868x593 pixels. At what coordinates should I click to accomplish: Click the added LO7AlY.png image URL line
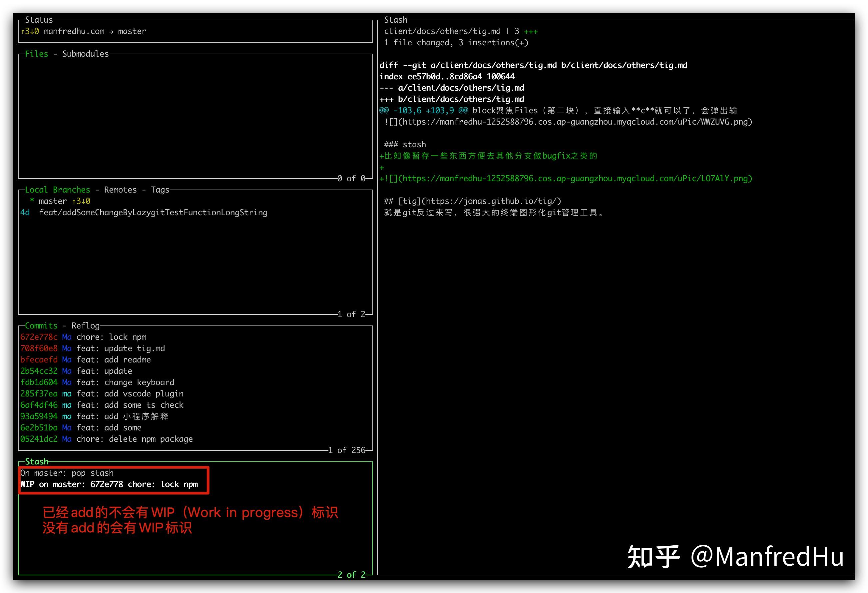(x=566, y=179)
